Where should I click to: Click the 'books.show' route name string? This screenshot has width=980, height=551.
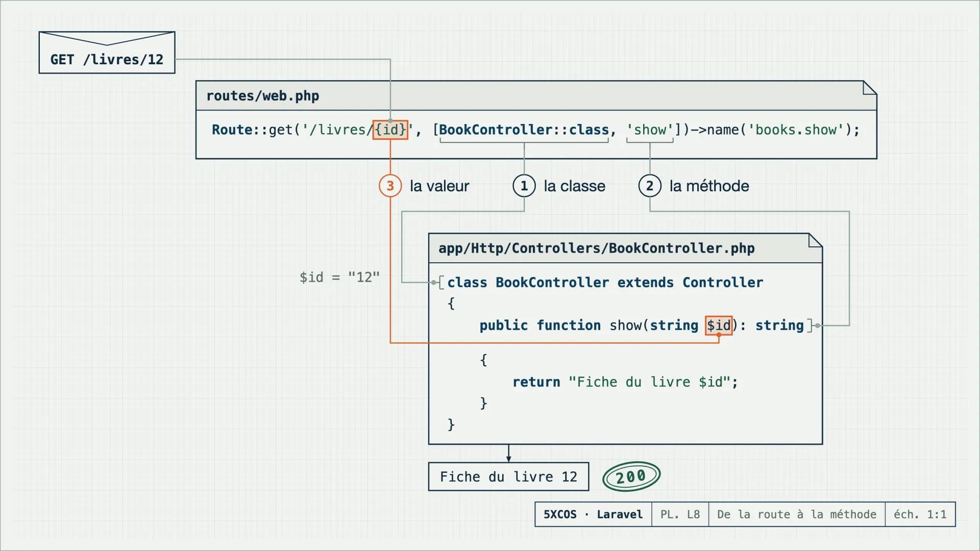tap(796, 130)
